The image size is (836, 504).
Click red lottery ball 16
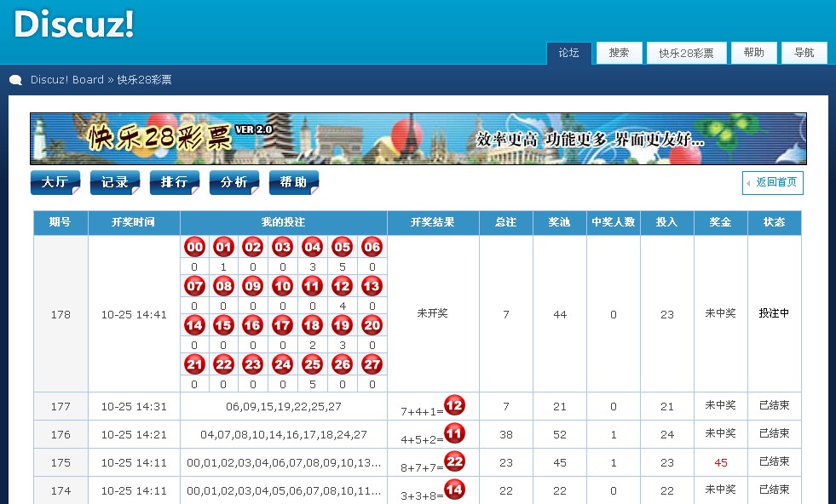(253, 325)
